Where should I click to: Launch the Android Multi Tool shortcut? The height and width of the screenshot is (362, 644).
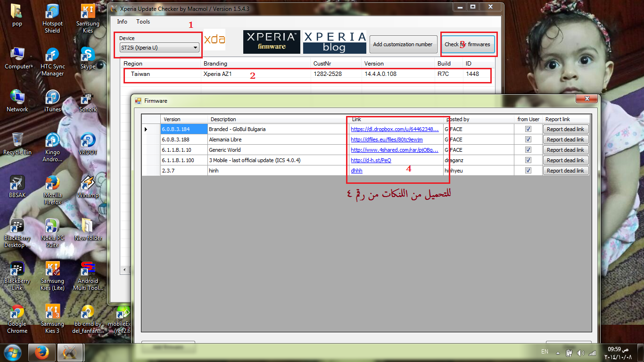point(88,276)
